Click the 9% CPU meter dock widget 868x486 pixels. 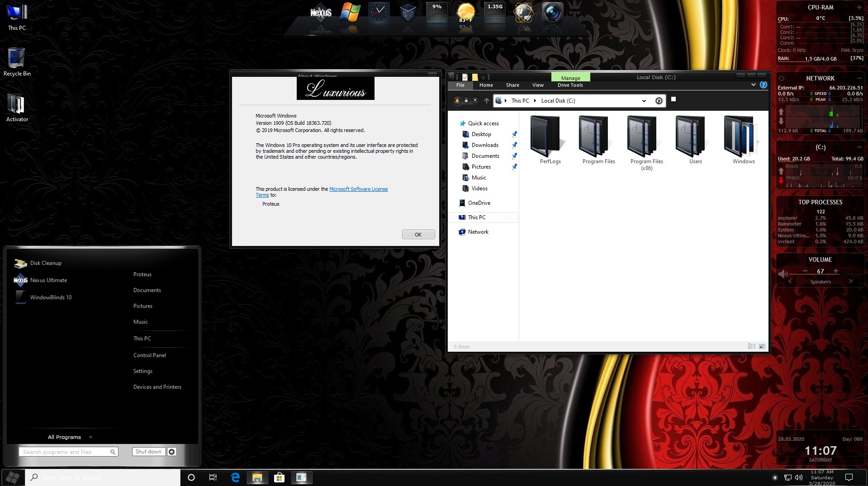pyautogui.click(x=436, y=13)
